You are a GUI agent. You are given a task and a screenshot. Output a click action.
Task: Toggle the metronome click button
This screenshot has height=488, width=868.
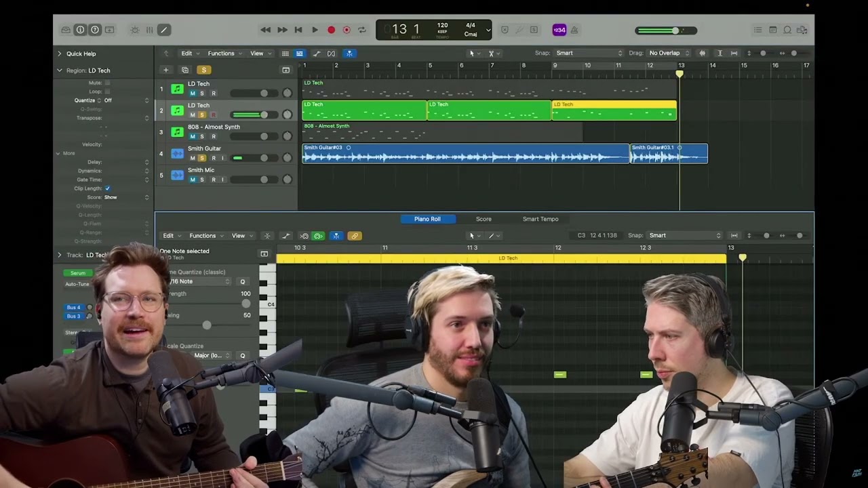[x=574, y=30]
